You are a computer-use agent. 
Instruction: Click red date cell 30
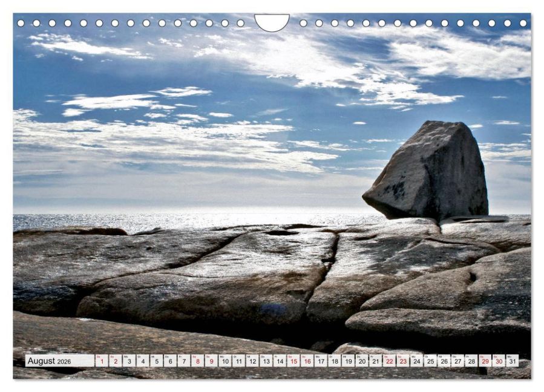[499, 361]
